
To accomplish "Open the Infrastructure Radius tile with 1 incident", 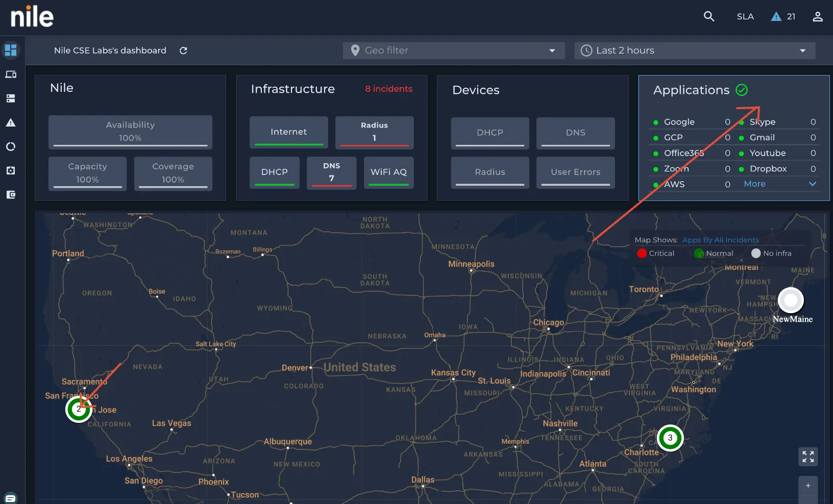I will [374, 133].
